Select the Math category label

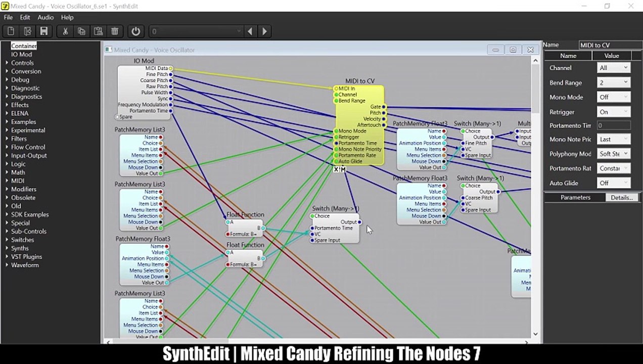point(18,172)
